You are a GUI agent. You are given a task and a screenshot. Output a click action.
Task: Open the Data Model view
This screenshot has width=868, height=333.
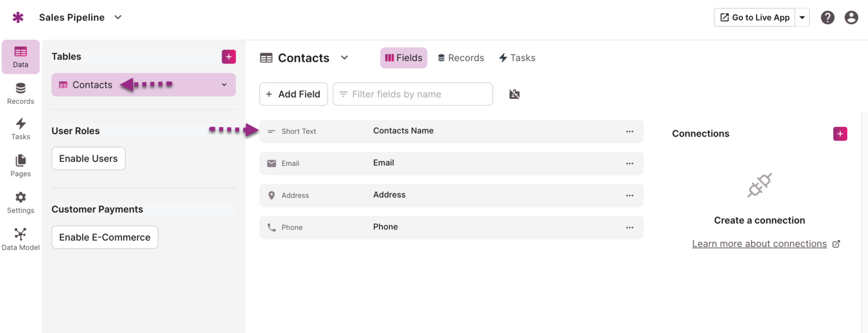click(20, 239)
